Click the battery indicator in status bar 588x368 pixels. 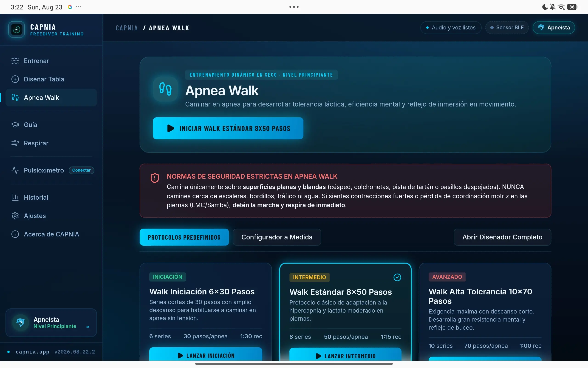pos(572,7)
